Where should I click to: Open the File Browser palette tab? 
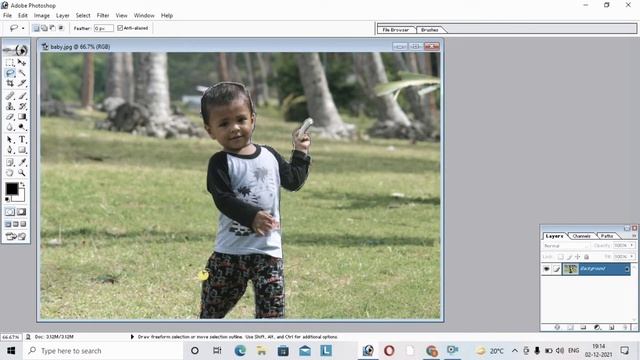pos(396,30)
